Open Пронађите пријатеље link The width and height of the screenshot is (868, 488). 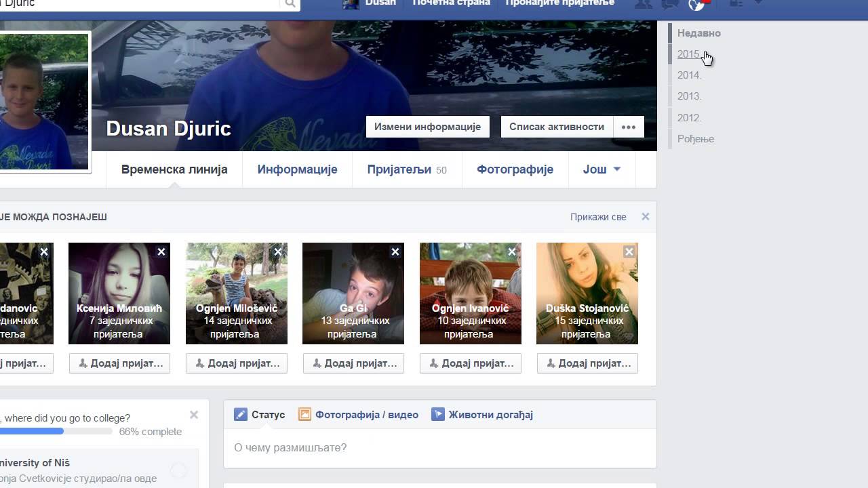(560, 3)
